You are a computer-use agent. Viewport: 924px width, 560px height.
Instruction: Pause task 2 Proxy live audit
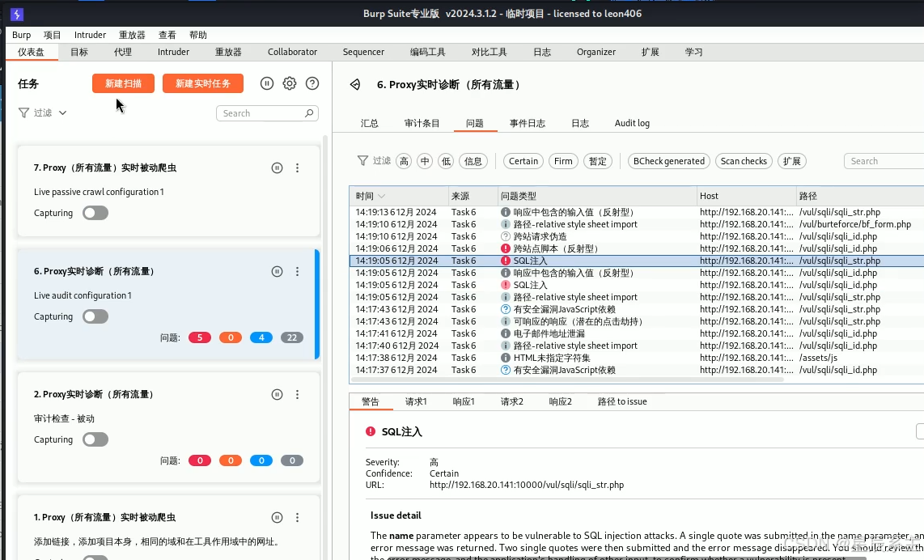tap(277, 394)
